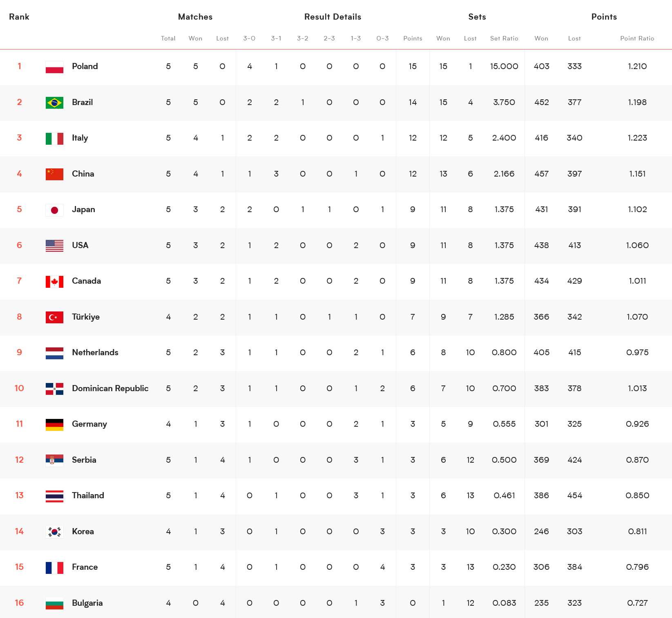Click the Canada flag icon
Viewport: 672px width, 618px height.
54,282
